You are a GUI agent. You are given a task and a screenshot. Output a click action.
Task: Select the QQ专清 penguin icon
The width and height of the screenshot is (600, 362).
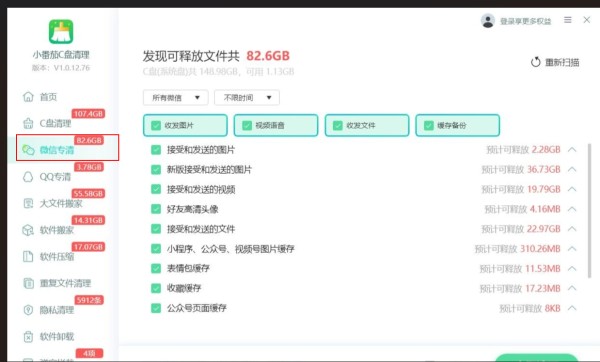click(28, 177)
